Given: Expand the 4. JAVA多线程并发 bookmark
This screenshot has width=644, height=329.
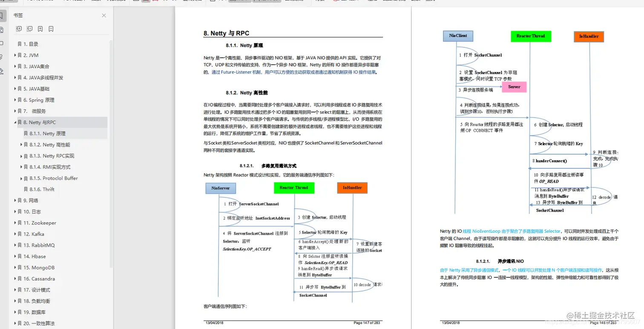Looking at the screenshot, I should point(15,78).
